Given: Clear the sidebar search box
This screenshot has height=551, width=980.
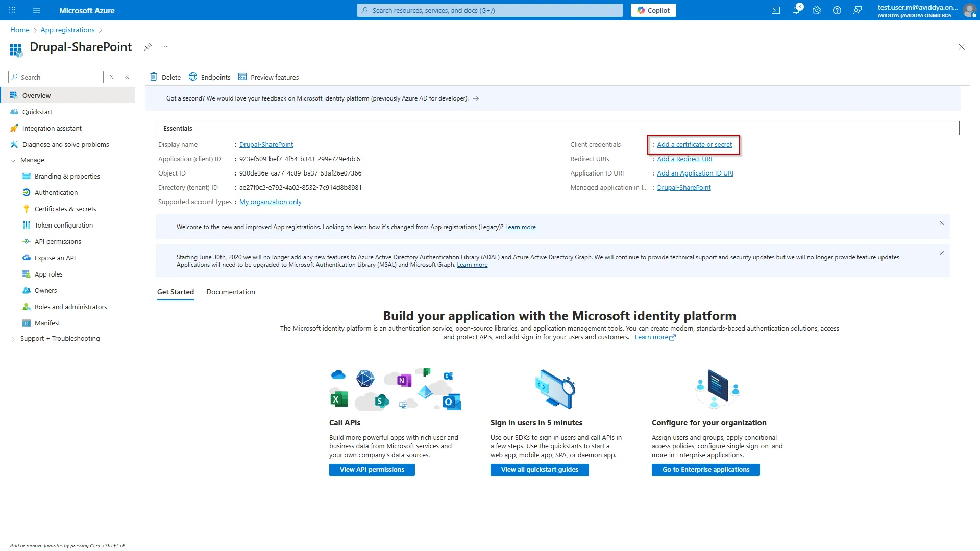Looking at the screenshot, I should [112, 77].
